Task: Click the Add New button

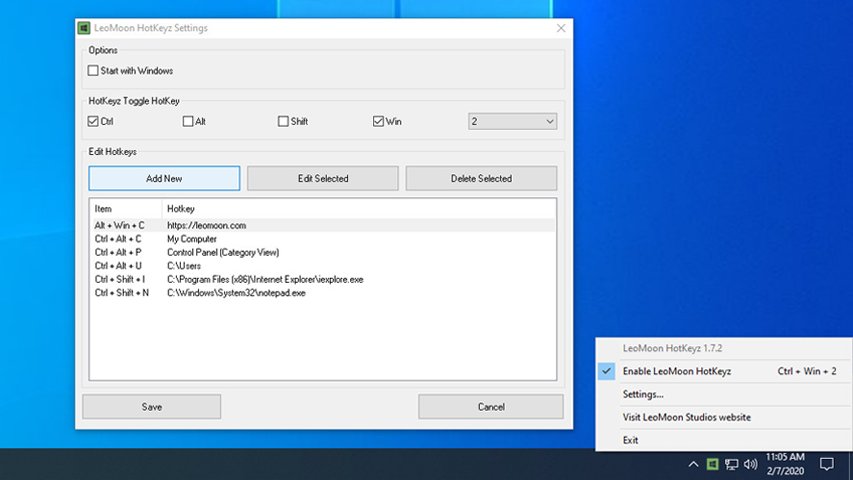Action: pyautogui.click(x=164, y=178)
